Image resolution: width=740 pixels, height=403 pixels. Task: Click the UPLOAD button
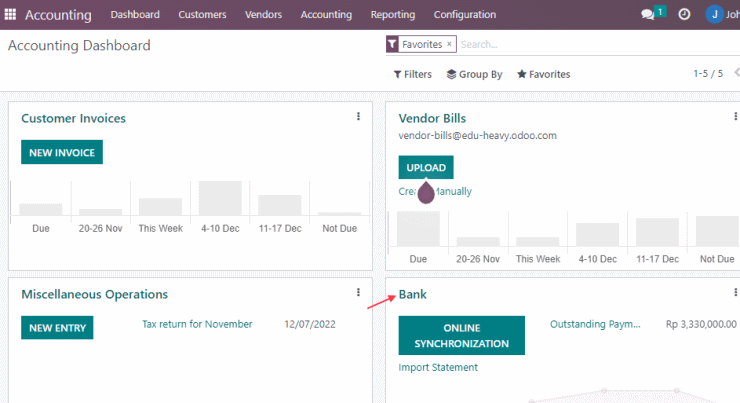426,168
